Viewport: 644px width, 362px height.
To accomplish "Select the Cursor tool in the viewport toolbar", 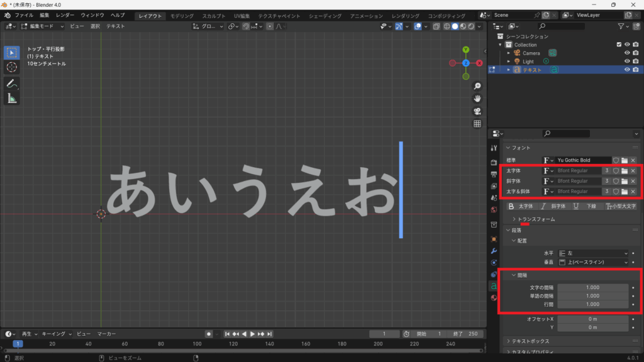I will pos(12,67).
